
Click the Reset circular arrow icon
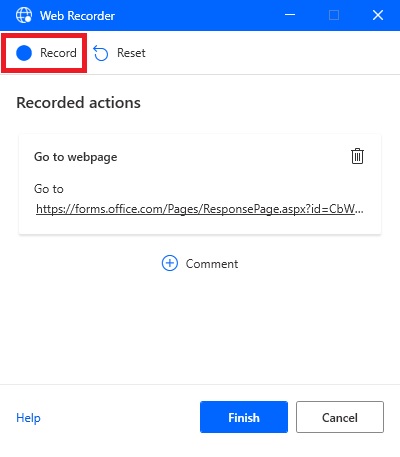101,53
